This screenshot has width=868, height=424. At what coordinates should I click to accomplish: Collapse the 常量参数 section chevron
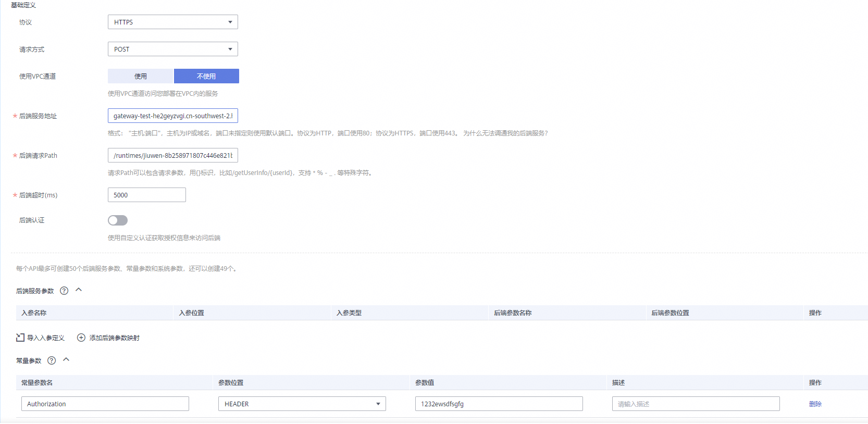[66, 359]
